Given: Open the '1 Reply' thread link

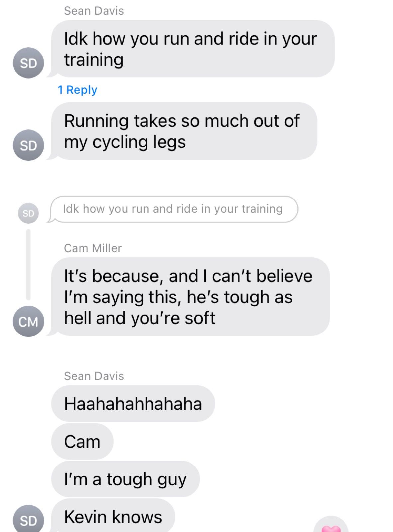Looking at the screenshot, I should pos(77,90).
